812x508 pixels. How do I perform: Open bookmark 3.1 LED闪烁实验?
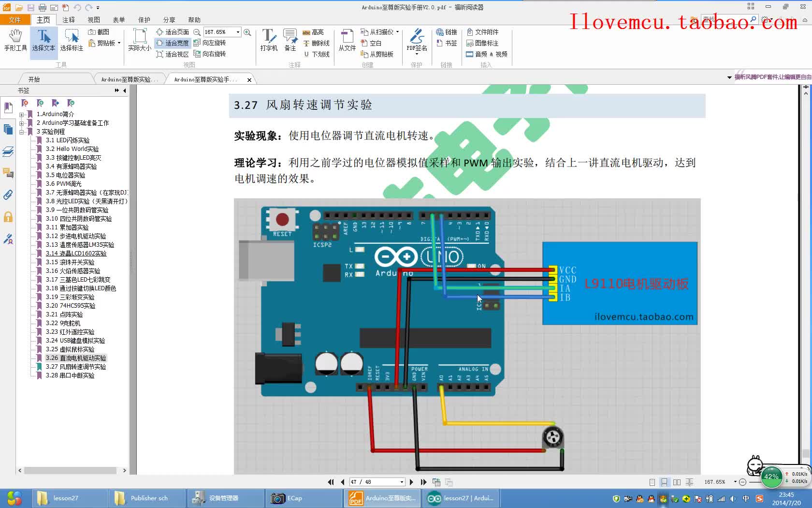(68, 140)
